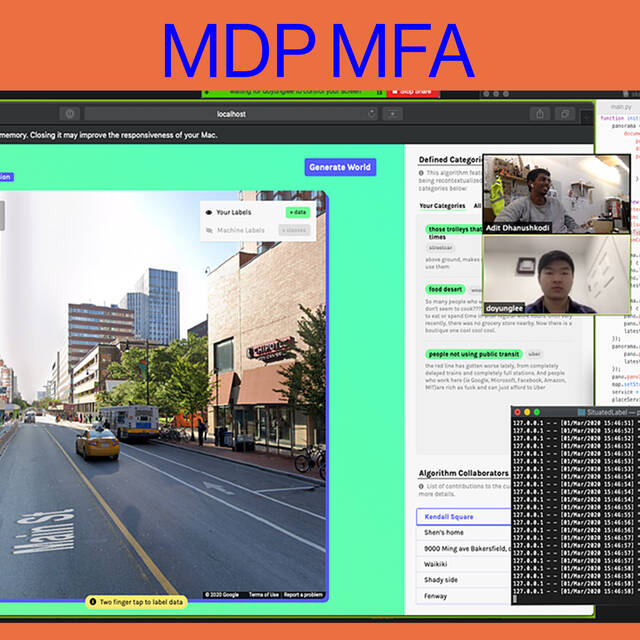640x640 pixels.
Task: Click the Stop Share button
Action: point(413,92)
